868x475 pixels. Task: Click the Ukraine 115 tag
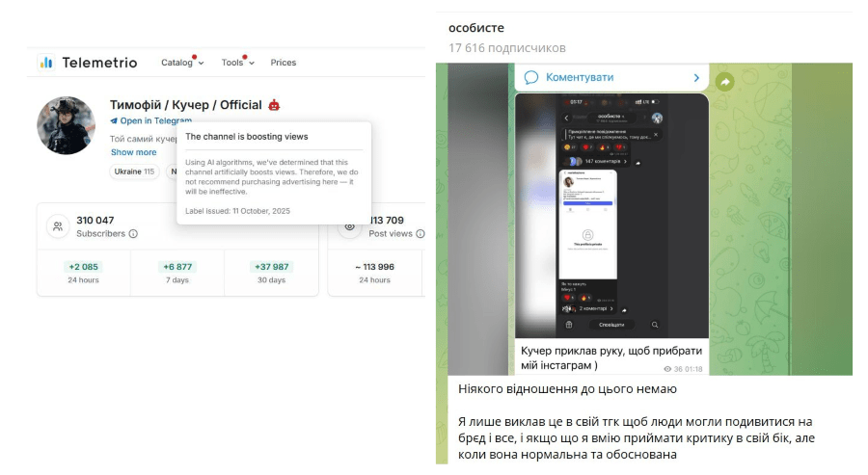pos(134,172)
